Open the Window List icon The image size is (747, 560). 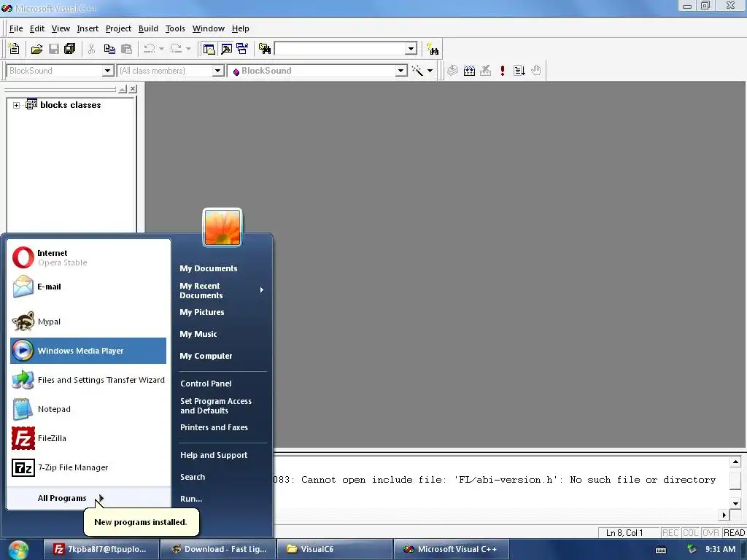click(x=242, y=49)
